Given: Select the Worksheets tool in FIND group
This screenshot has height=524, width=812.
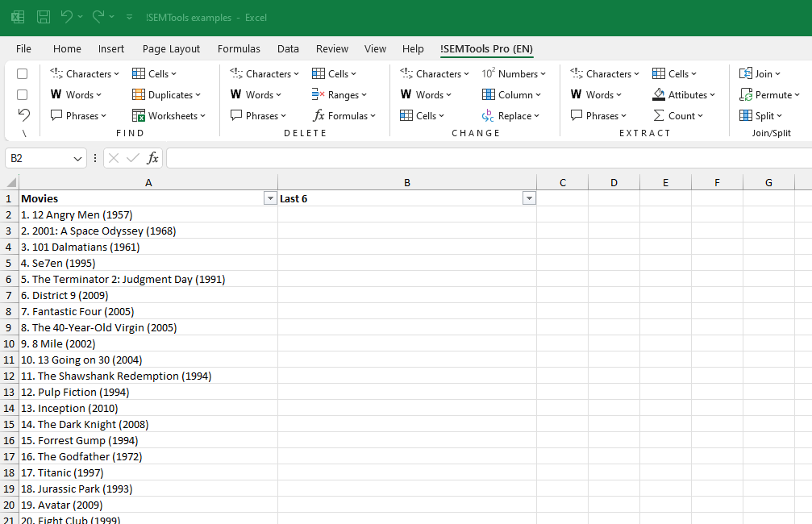Looking at the screenshot, I should [170, 115].
